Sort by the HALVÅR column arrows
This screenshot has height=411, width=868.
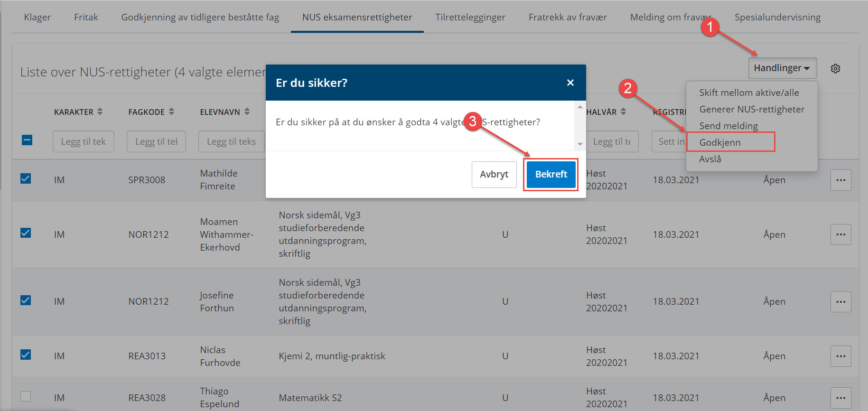(x=623, y=112)
